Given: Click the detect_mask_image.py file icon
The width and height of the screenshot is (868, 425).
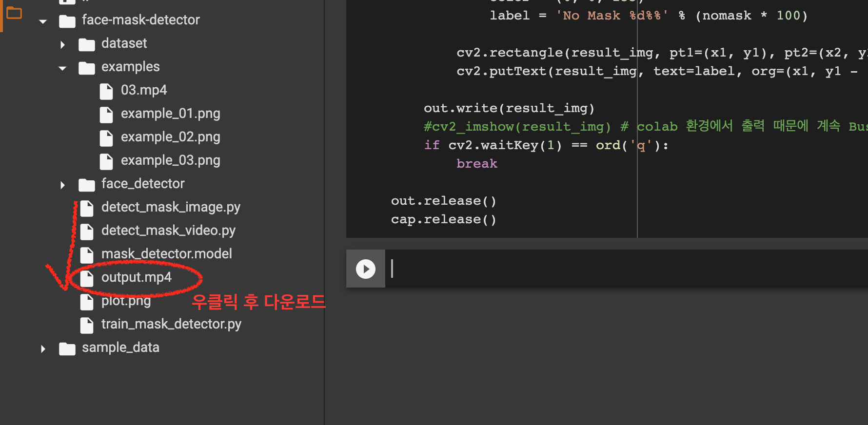Looking at the screenshot, I should (87, 208).
